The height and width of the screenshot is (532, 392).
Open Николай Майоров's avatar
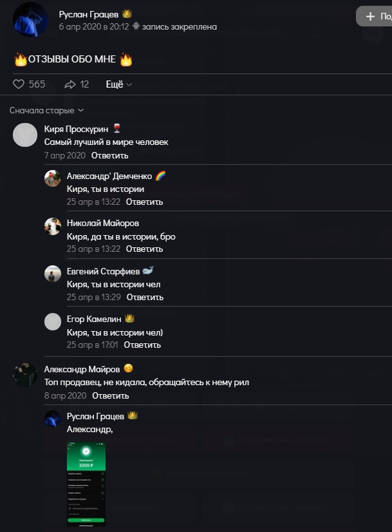[53, 226]
